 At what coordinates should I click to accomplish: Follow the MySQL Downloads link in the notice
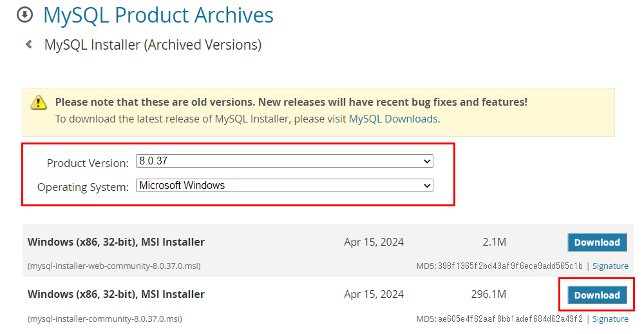[393, 119]
